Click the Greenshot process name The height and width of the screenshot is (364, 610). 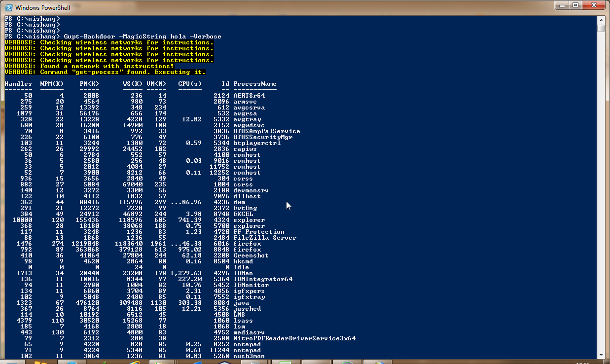click(251, 255)
